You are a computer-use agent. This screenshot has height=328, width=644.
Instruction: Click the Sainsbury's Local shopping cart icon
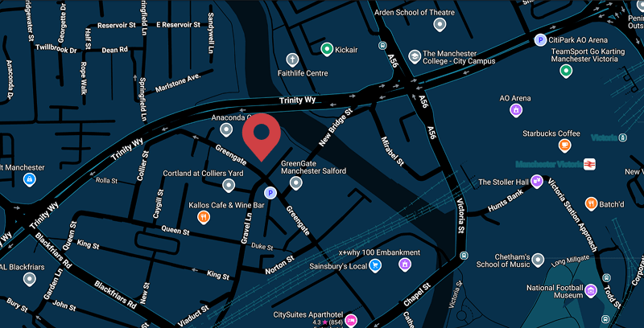[x=374, y=265]
